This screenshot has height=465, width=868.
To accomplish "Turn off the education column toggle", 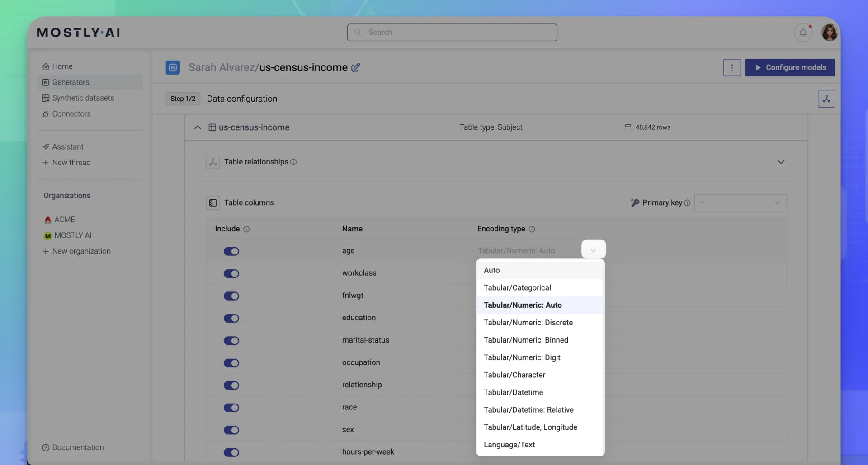I will click(231, 318).
